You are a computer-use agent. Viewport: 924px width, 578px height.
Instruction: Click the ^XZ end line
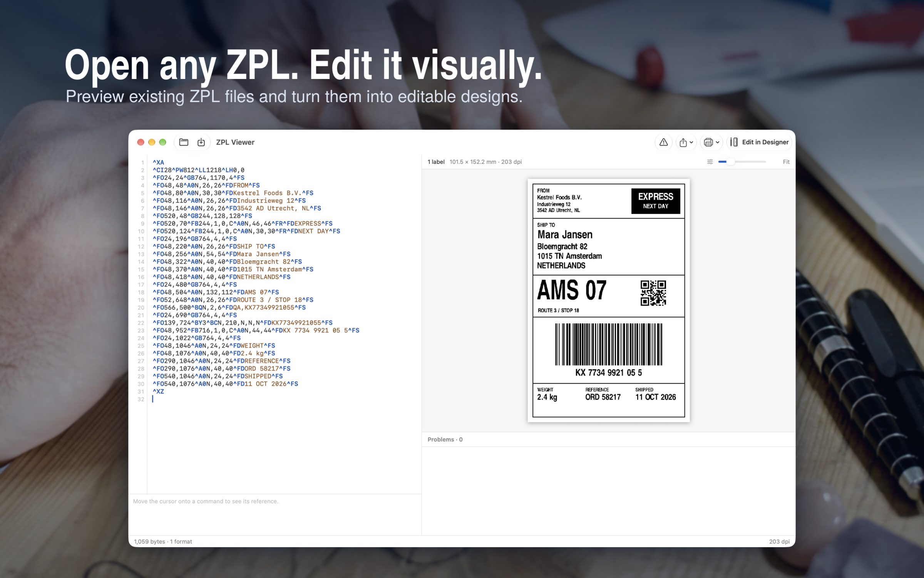158,391
